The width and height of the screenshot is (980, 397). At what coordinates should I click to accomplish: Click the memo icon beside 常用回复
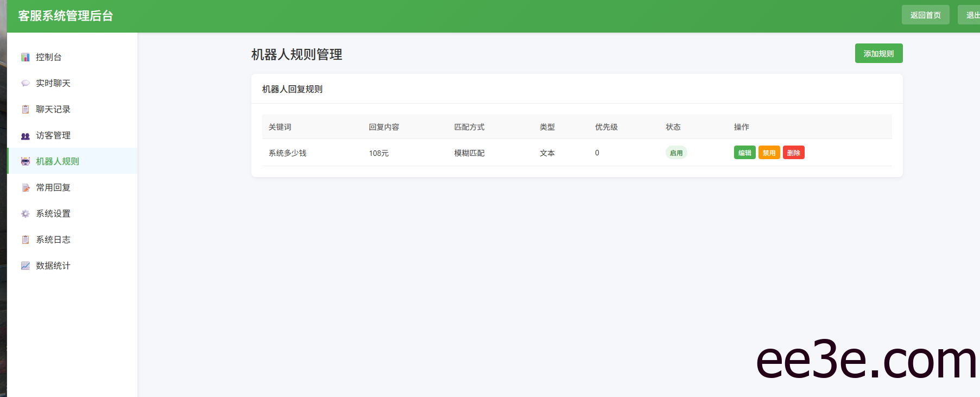[x=25, y=187]
